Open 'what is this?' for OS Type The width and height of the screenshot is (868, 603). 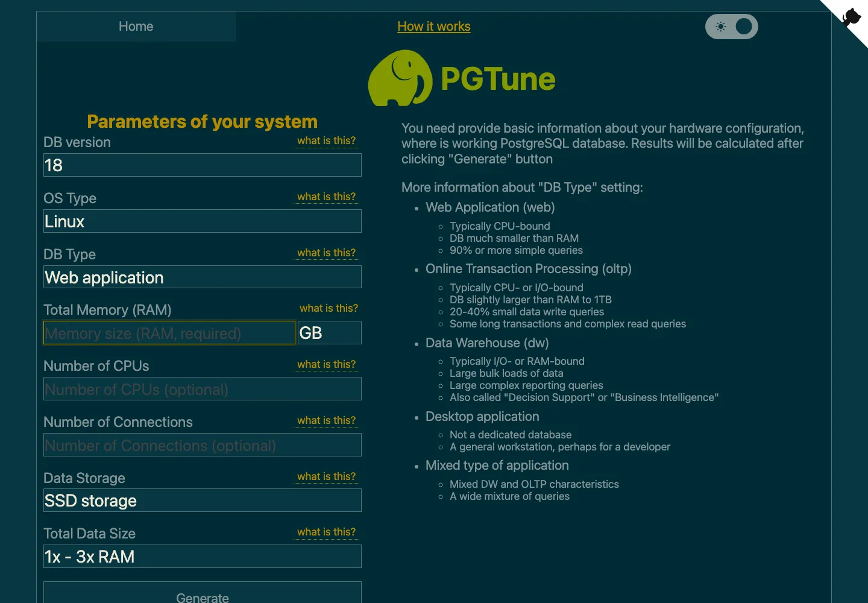327,197
